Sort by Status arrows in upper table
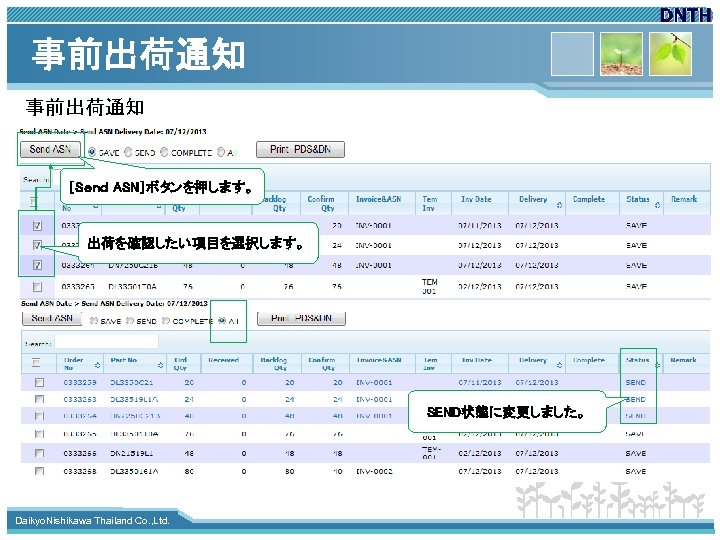The height and width of the screenshot is (540, 720). click(657, 204)
